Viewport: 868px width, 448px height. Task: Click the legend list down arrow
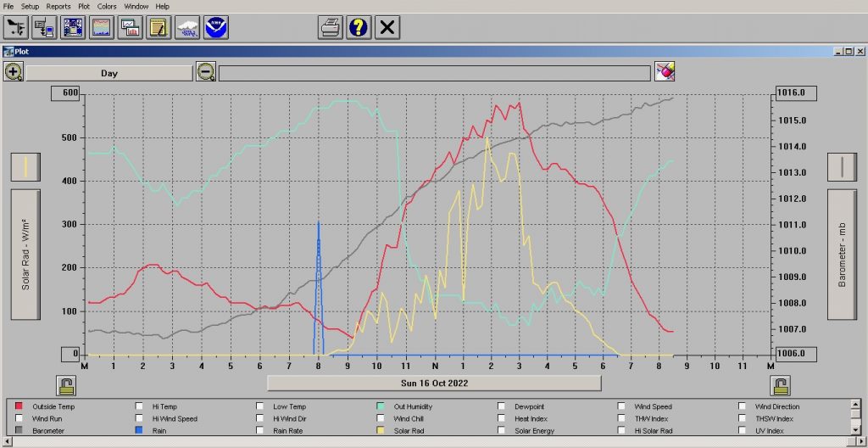point(856,429)
